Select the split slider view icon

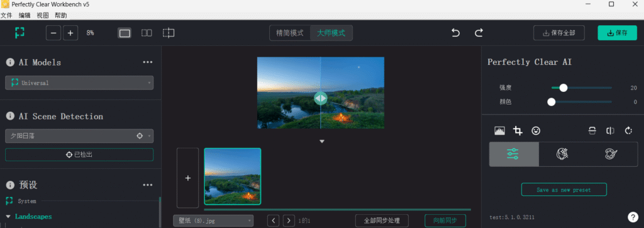(169, 33)
